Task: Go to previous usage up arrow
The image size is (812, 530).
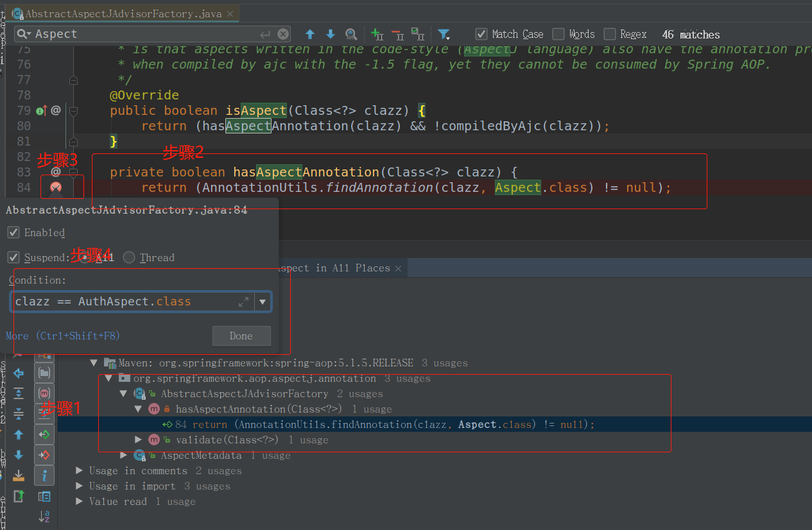Action: pos(19,434)
